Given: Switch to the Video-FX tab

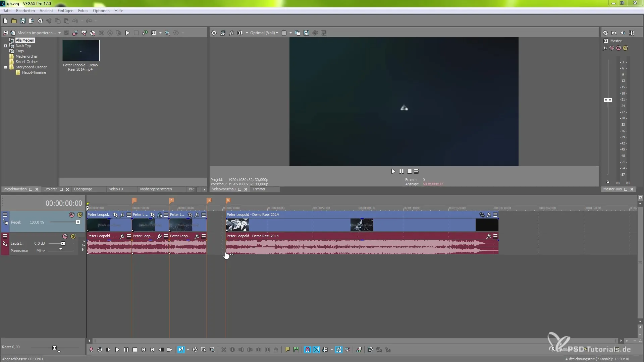Looking at the screenshot, I should 116,189.
